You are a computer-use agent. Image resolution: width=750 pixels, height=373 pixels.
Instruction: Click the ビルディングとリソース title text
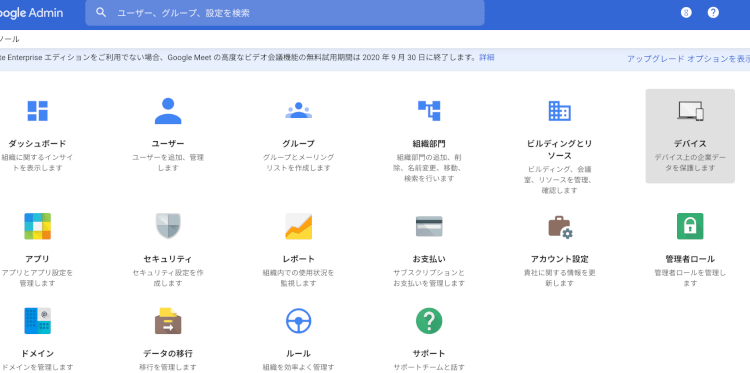click(559, 150)
